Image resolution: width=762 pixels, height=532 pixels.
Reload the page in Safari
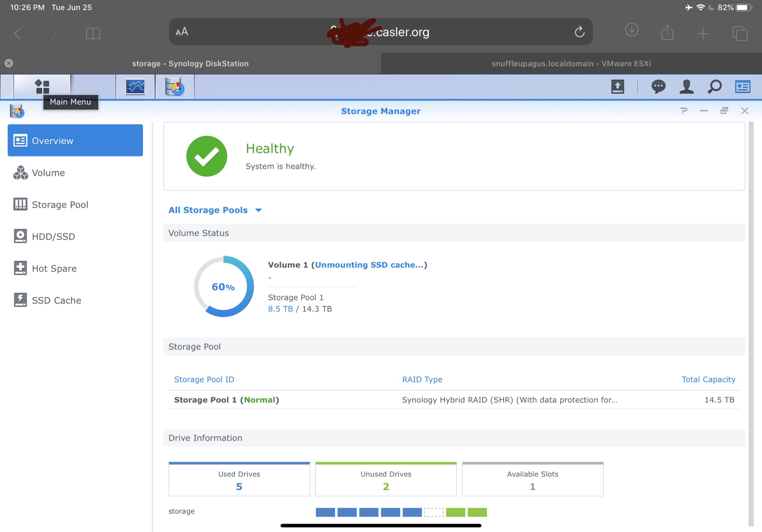tap(580, 32)
